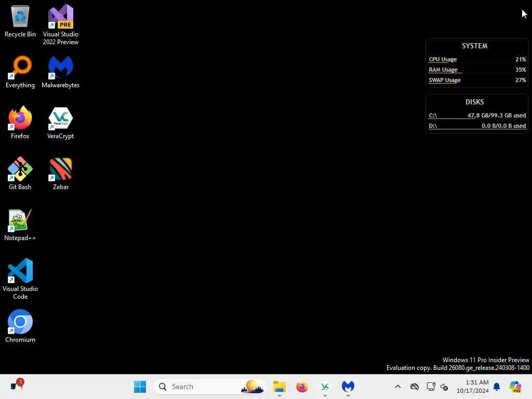Click the CPU 21% value

click(521, 59)
